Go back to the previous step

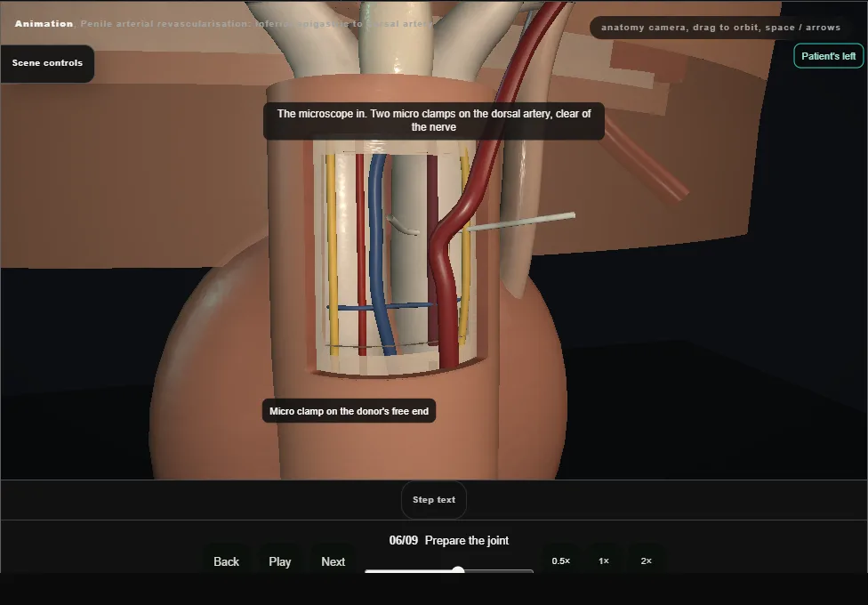click(x=227, y=561)
